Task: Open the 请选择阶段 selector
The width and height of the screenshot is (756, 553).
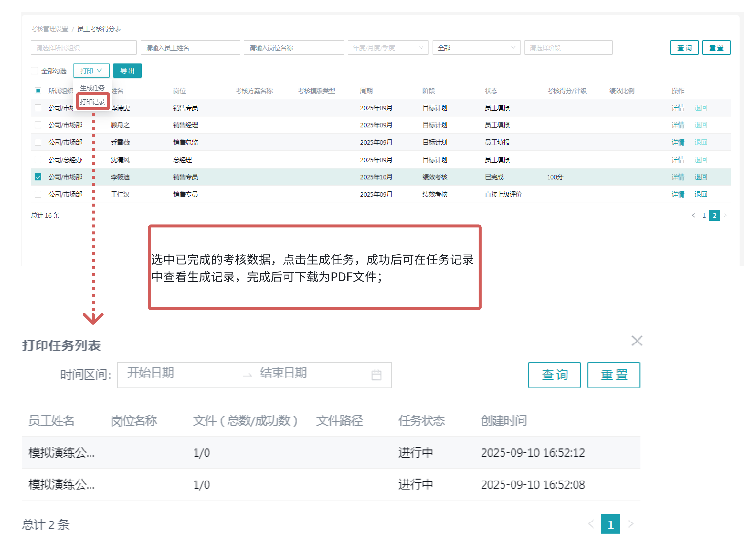Action: point(568,48)
